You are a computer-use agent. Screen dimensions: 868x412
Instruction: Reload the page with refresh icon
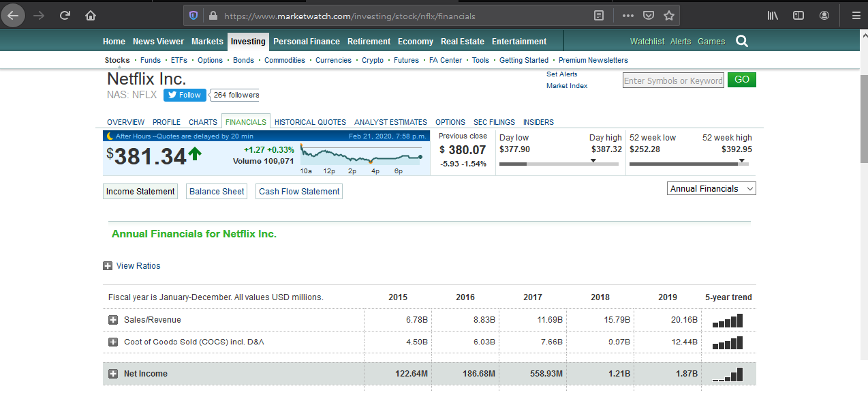tap(65, 16)
